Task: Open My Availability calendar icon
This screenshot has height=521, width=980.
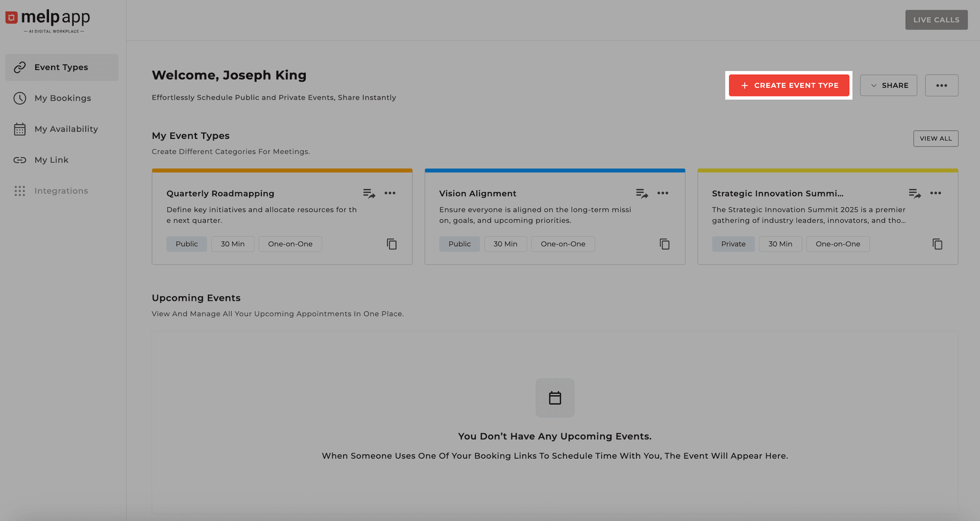Action: (20, 129)
